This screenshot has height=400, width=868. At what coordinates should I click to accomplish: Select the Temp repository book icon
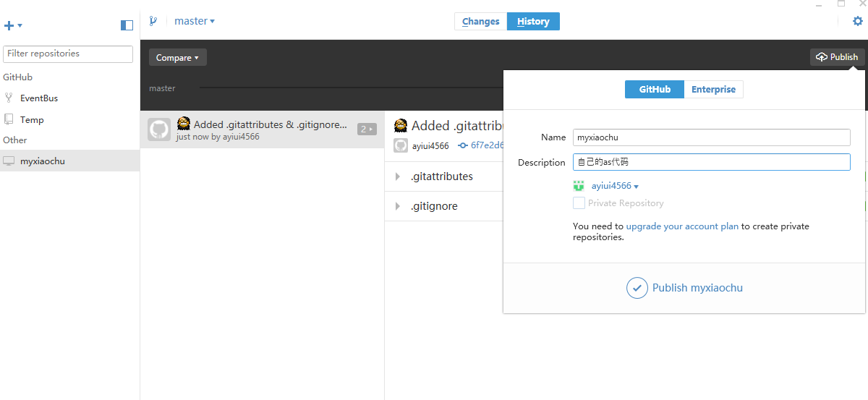pos(9,119)
